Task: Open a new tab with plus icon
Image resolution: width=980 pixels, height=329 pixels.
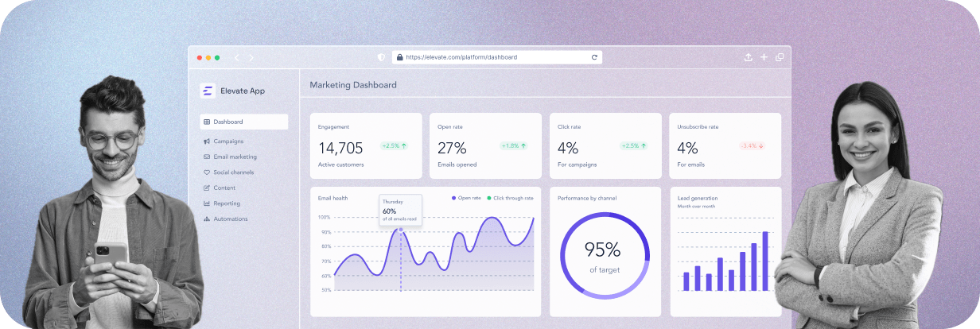Action: (x=764, y=57)
